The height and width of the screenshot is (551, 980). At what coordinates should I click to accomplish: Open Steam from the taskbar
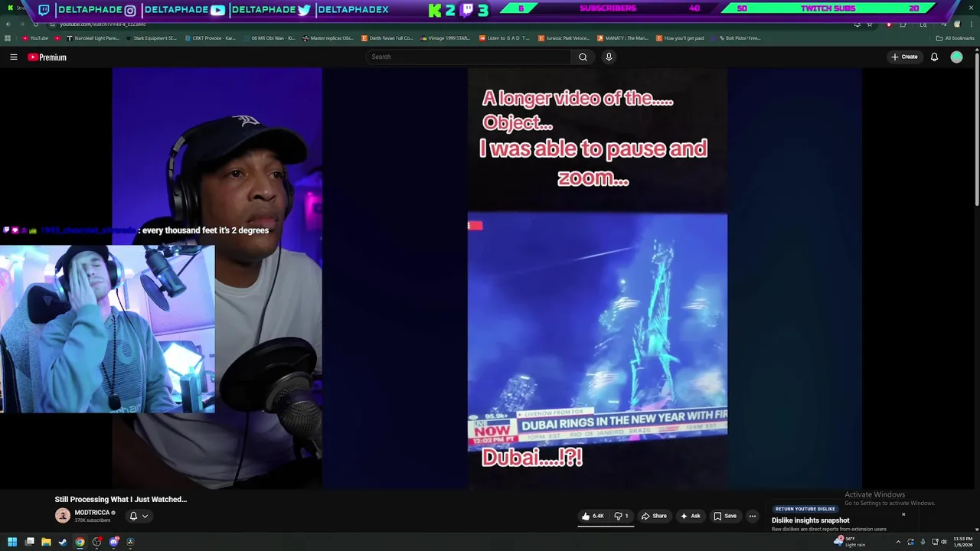(63, 542)
